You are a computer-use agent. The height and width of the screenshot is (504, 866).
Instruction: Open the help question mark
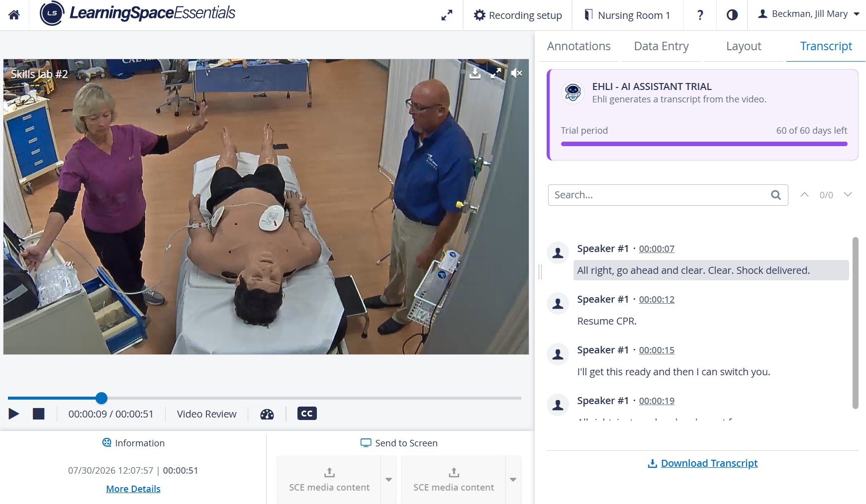click(x=700, y=15)
